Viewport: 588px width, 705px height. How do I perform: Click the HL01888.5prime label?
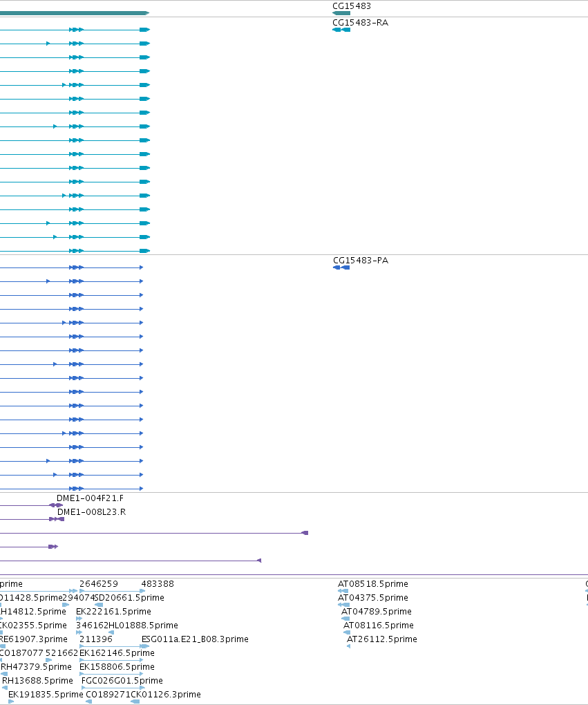(x=144, y=626)
